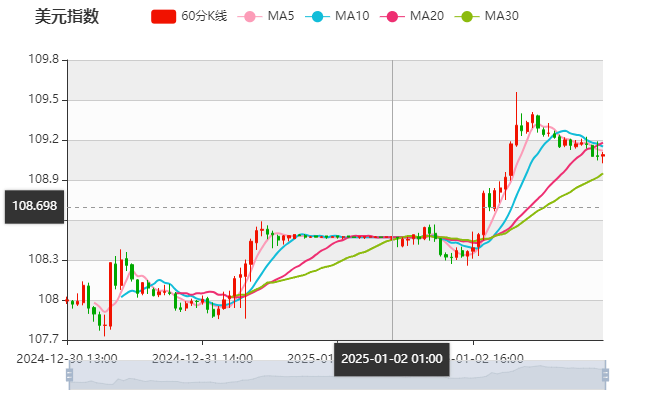670x400 pixels.
Task: Hide the MA20 series via legend text
Action: (427, 17)
